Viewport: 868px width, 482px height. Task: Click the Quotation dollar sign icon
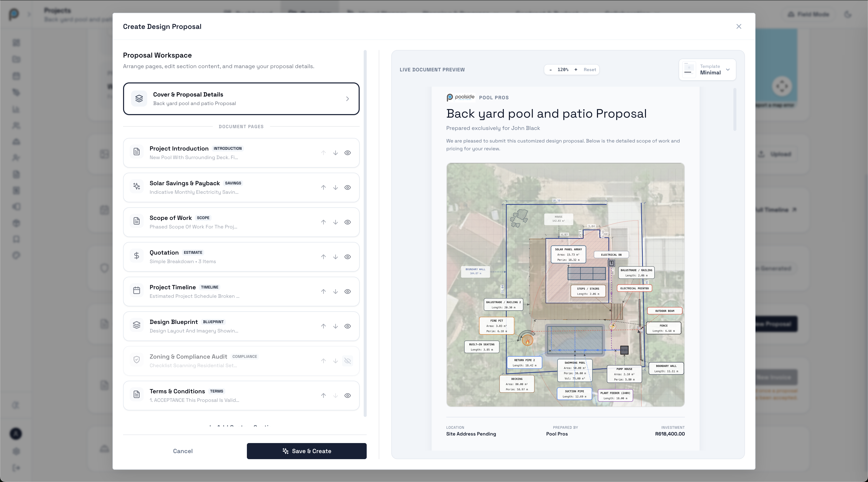[x=136, y=256]
